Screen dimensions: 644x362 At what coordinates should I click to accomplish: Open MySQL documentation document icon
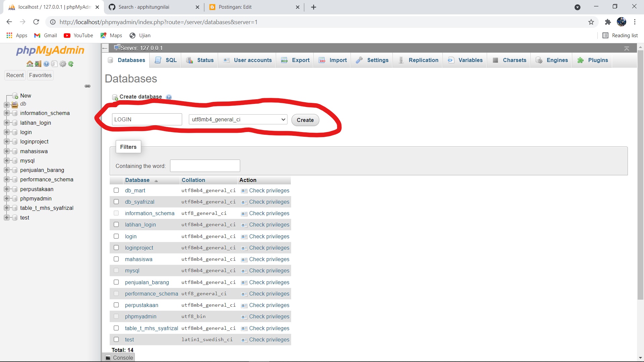pyautogui.click(x=55, y=64)
